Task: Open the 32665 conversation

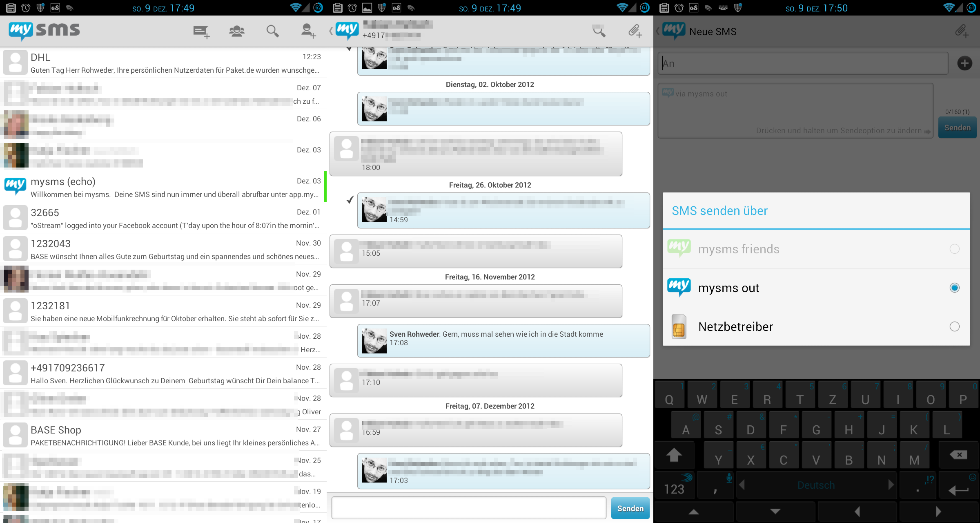Action: pyautogui.click(x=163, y=218)
